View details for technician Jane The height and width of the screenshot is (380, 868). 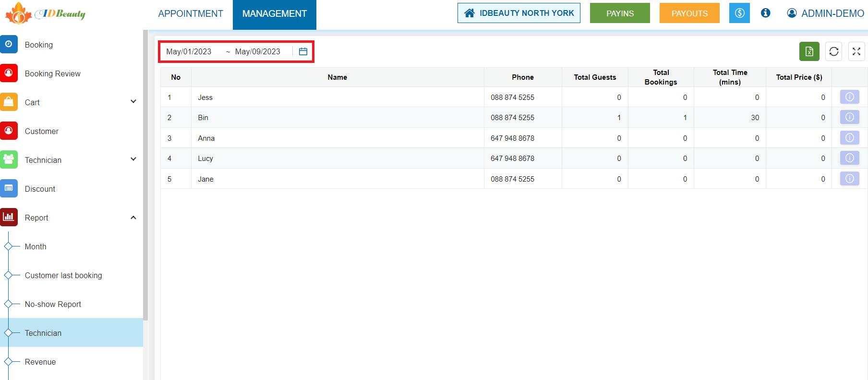click(x=850, y=179)
